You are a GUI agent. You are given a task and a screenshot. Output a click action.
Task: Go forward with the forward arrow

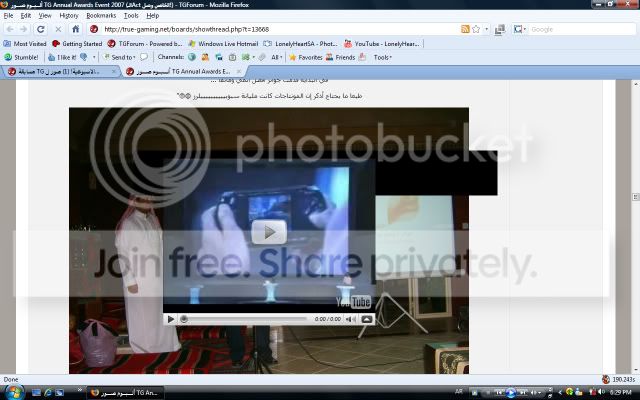[x=24, y=29]
